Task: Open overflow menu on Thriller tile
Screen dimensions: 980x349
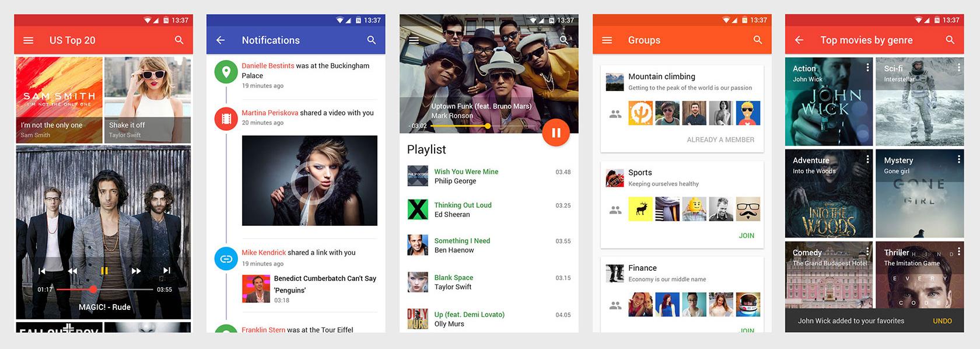Action: coord(958,252)
